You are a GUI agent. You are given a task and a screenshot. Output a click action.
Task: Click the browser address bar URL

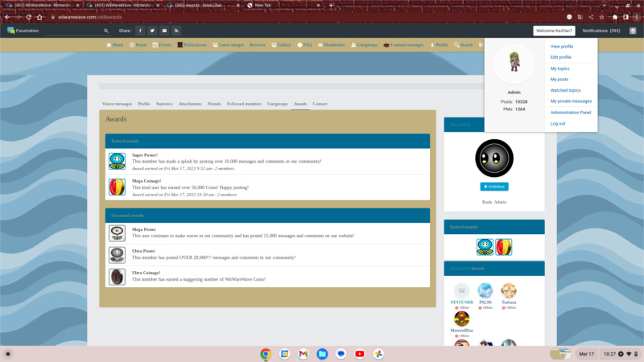(x=90, y=17)
